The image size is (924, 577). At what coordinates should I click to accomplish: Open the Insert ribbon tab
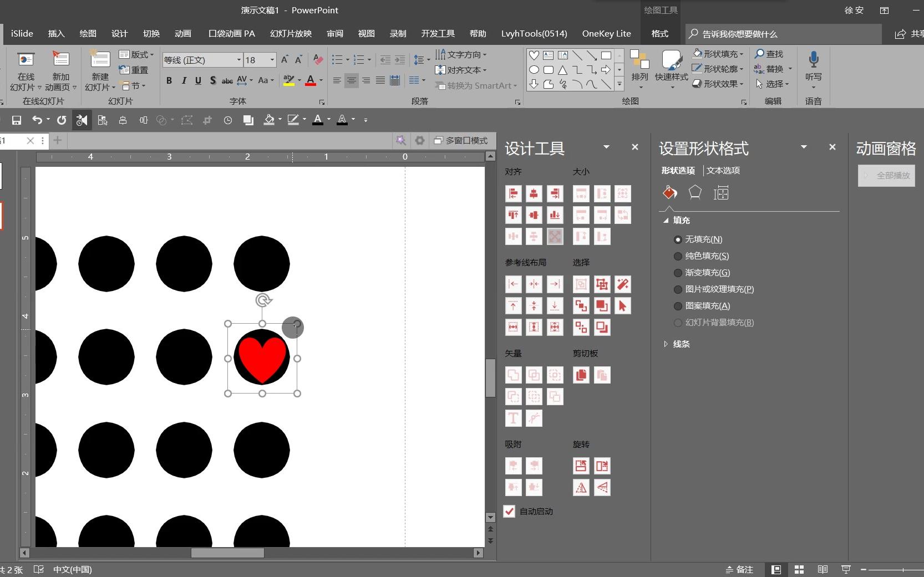point(57,33)
